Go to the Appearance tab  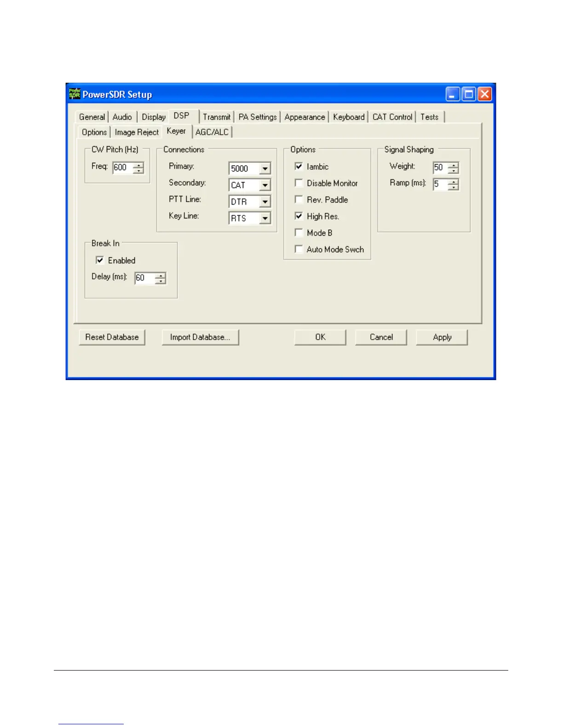[x=304, y=117]
